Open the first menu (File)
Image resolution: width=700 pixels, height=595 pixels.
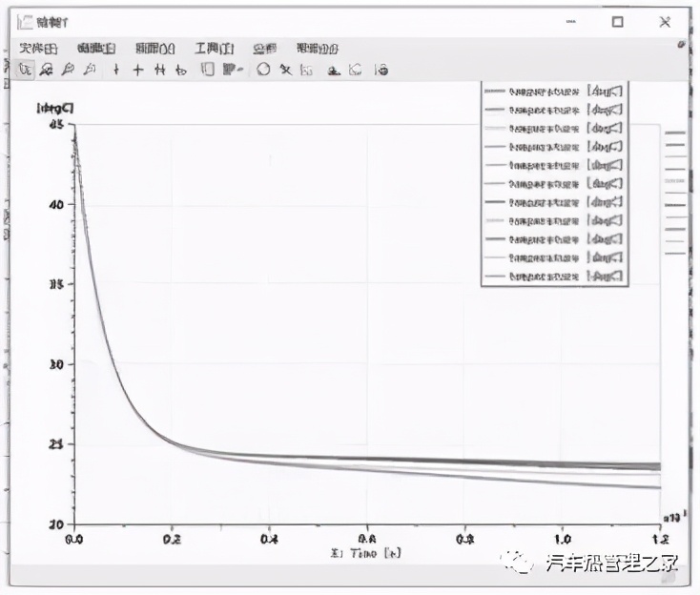38,48
